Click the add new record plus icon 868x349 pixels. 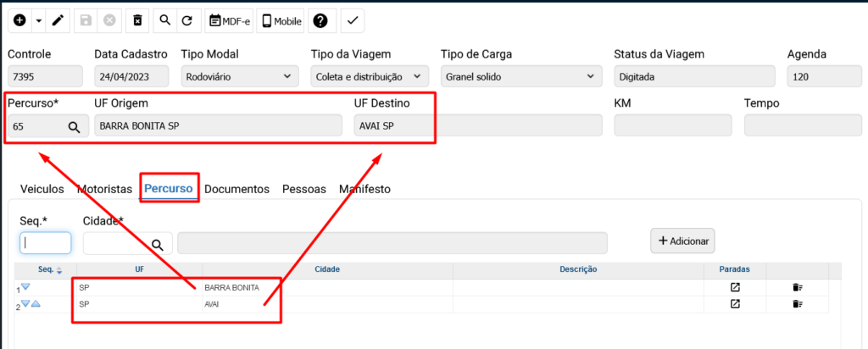(x=19, y=20)
